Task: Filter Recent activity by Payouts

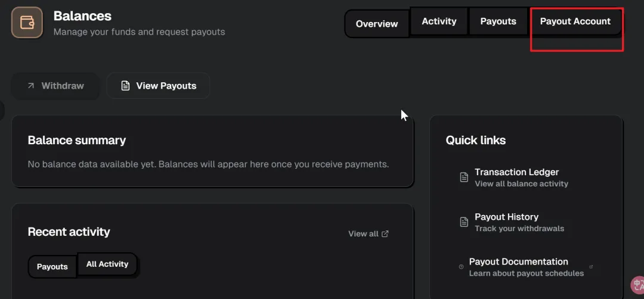Action: point(52,266)
